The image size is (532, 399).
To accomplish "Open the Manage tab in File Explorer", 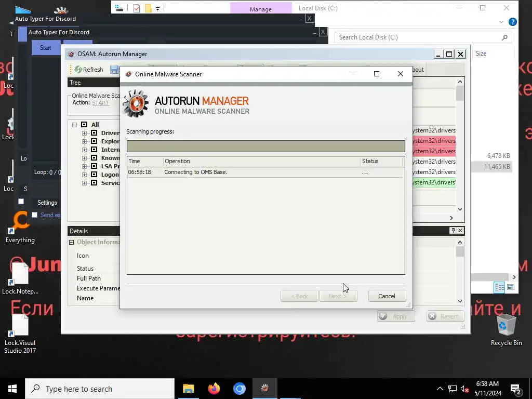I will click(261, 8).
